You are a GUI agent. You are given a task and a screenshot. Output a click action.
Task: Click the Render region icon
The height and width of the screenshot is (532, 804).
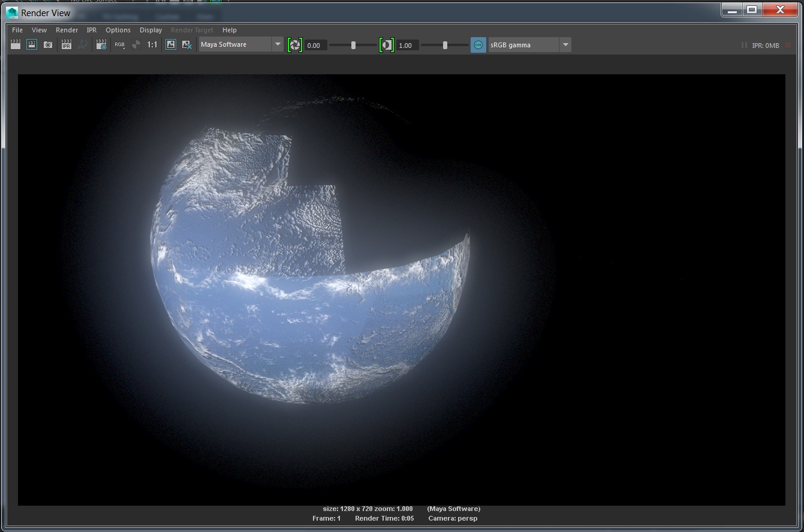(x=32, y=44)
